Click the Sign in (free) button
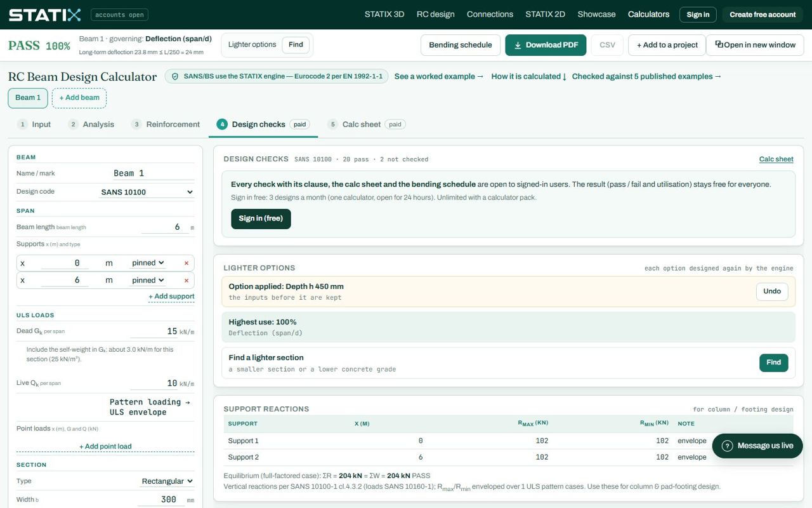The image size is (812, 508). click(x=261, y=218)
